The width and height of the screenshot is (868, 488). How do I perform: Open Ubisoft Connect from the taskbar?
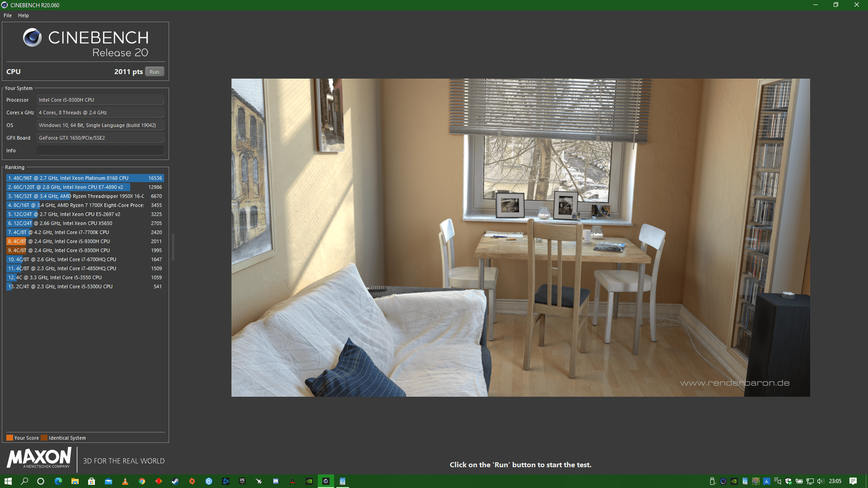[x=209, y=481]
